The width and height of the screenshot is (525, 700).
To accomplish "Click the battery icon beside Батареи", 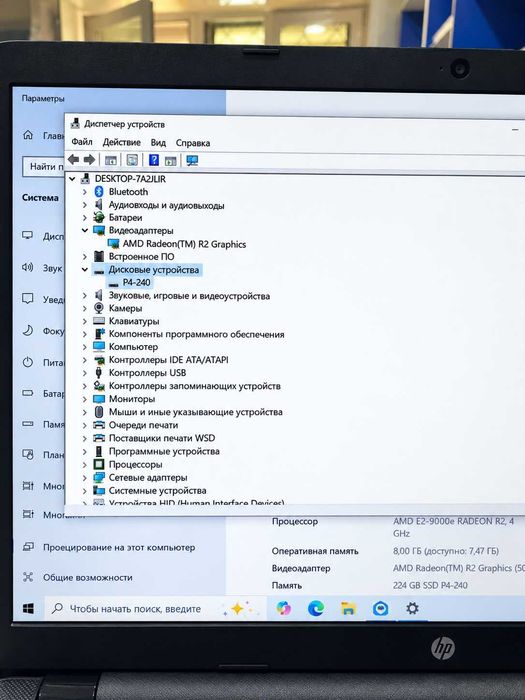I will pyautogui.click(x=99, y=218).
